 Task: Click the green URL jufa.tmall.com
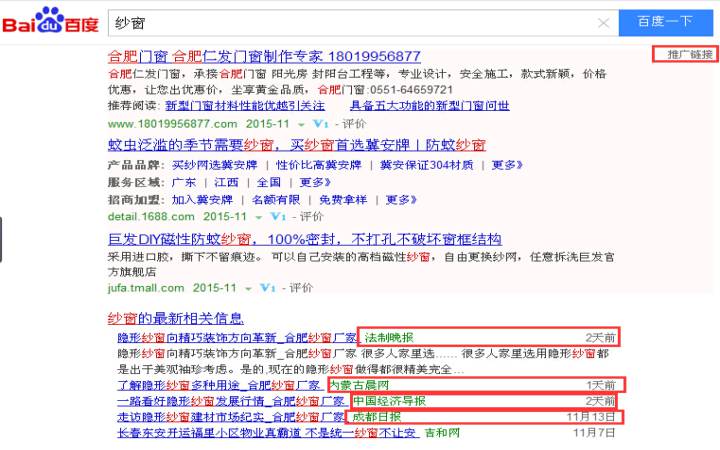pyautogui.click(x=146, y=288)
